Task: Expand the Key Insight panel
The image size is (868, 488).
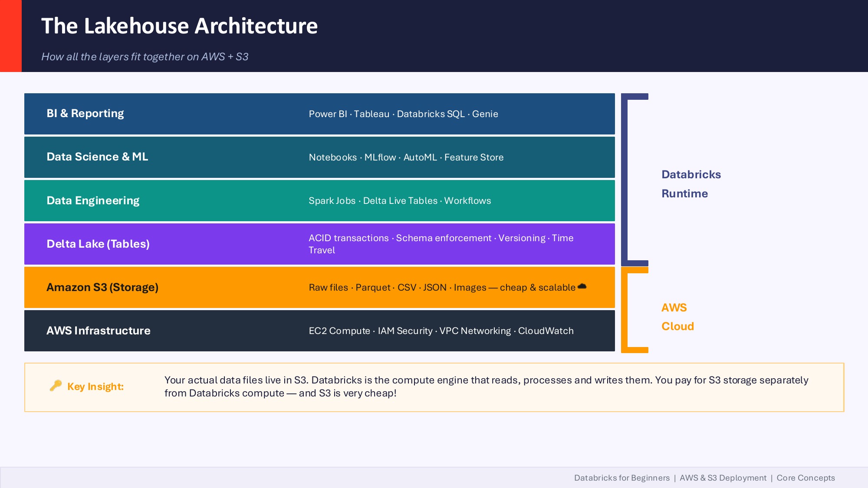Action: [x=434, y=387]
